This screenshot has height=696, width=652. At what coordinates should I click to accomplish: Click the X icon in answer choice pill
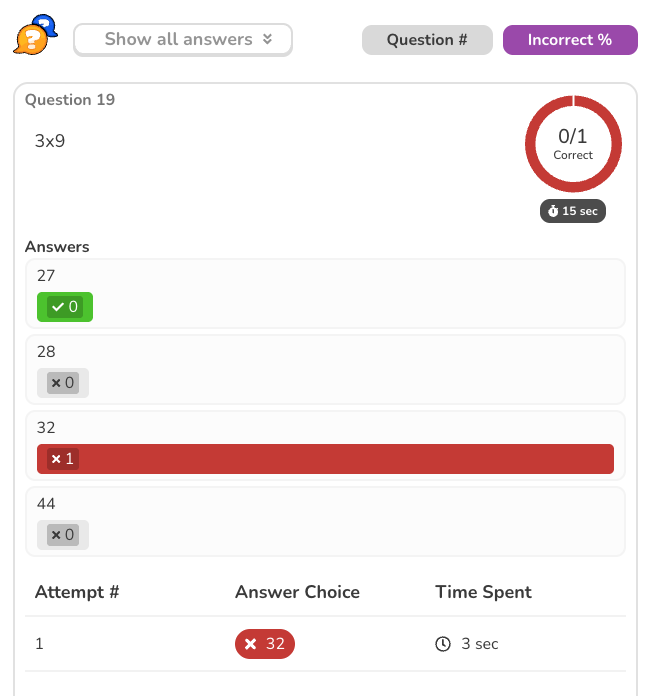(251, 644)
